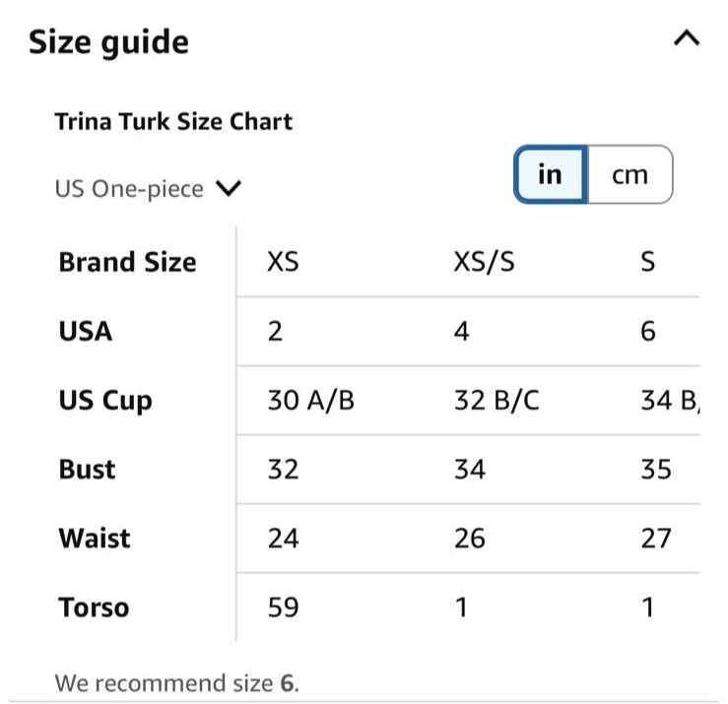Click the US Cup row label
This screenshot has width=728, height=704.
105,401
